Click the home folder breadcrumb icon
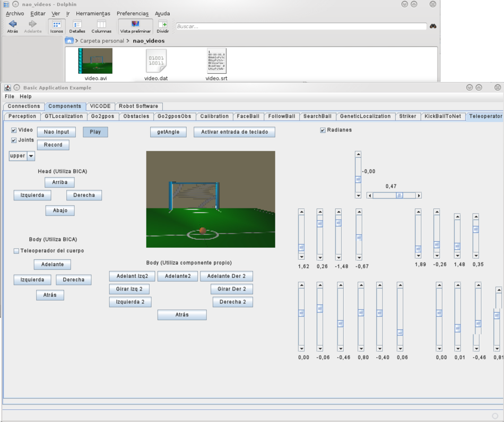This screenshot has height=422, width=504. (x=69, y=41)
